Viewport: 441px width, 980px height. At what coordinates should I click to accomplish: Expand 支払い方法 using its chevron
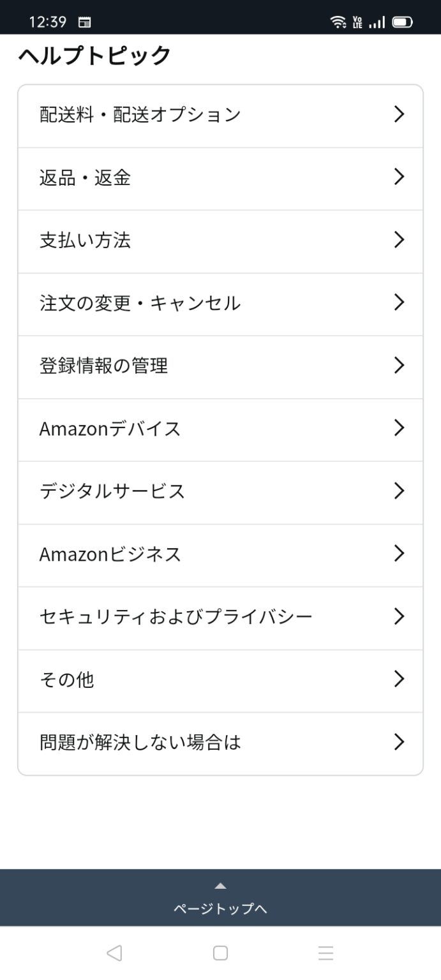(x=400, y=241)
